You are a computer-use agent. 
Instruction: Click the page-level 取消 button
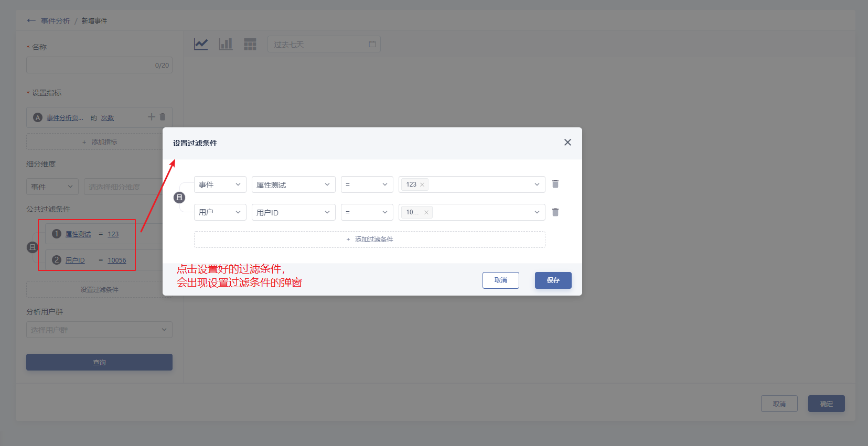point(779,404)
